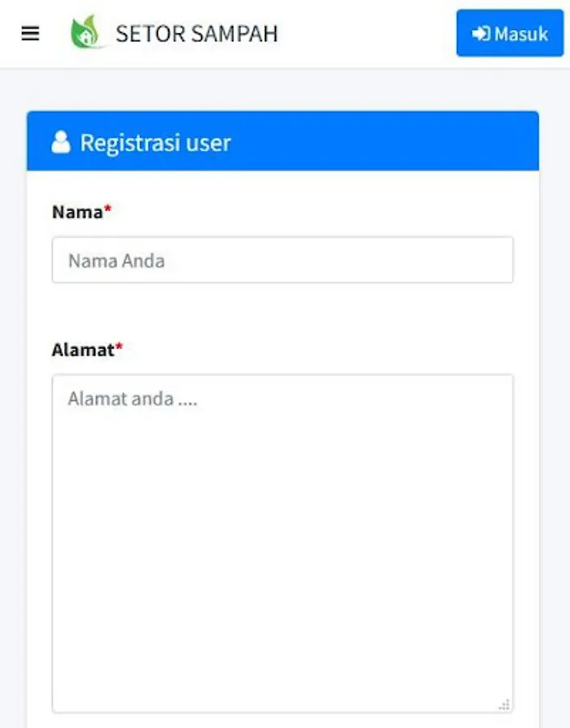570x728 pixels.
Task: Click the grey page background above the card
Action: pos(285,90)
